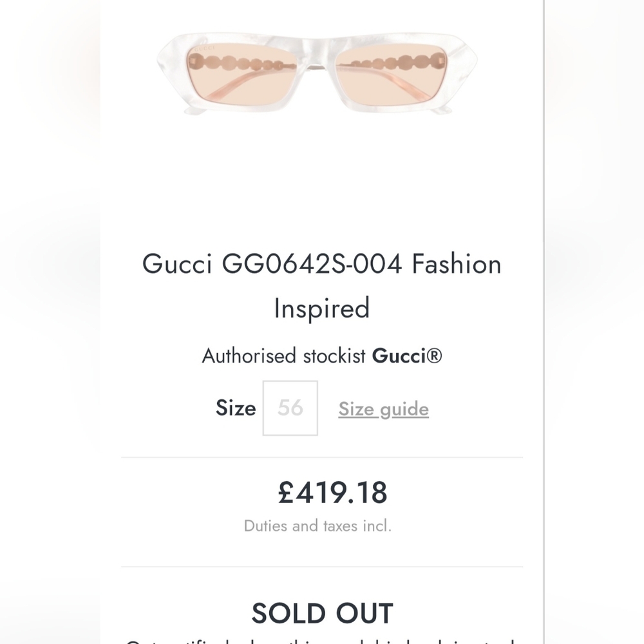Tap the size selector input showing 56
The image size is (644, 644).
[290, 408]
